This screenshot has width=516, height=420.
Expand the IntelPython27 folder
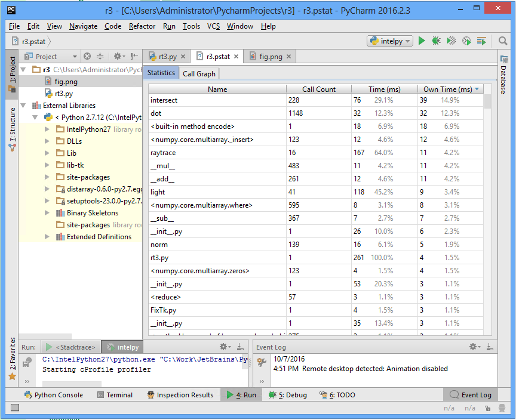(47, 129)
